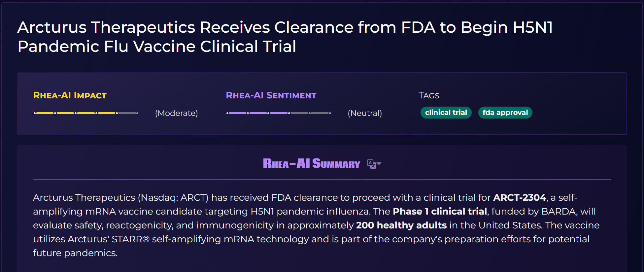
Task: Click the bold '200 healthy adults' text
Action: click(x=401, y=225)
